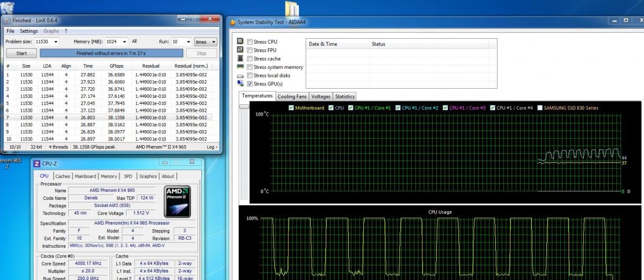Toggle the CPU #1 / Core #3 checkbox
This screenshot has height=280, width=644.
[445, 108]
